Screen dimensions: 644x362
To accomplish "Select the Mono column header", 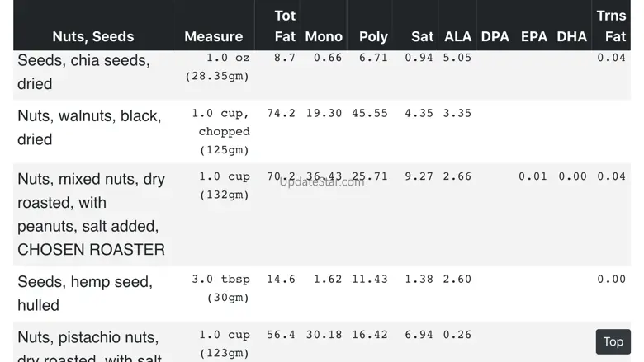I will (x=324, y=36).
